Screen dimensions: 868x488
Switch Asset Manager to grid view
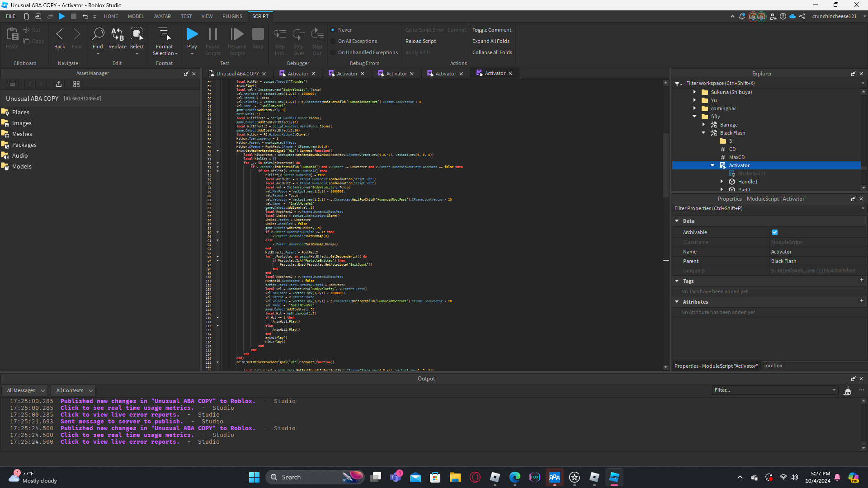pos(76,84)
